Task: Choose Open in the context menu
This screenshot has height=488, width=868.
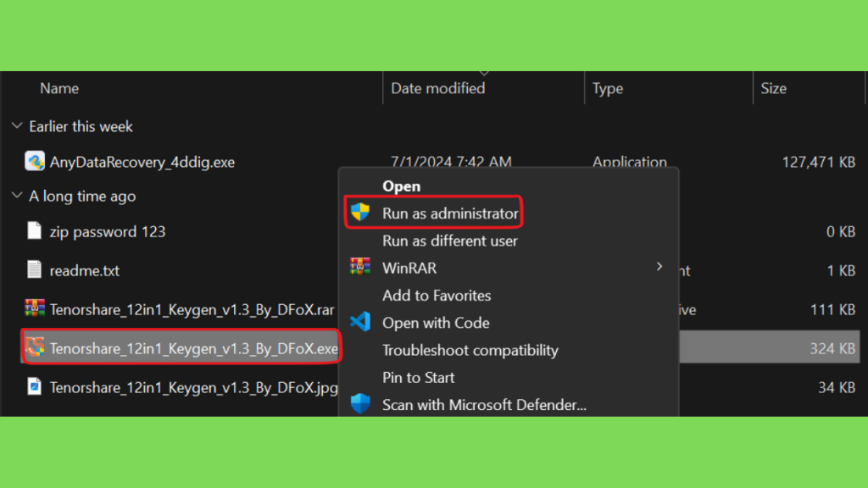Action: click(x=401, y=186)
